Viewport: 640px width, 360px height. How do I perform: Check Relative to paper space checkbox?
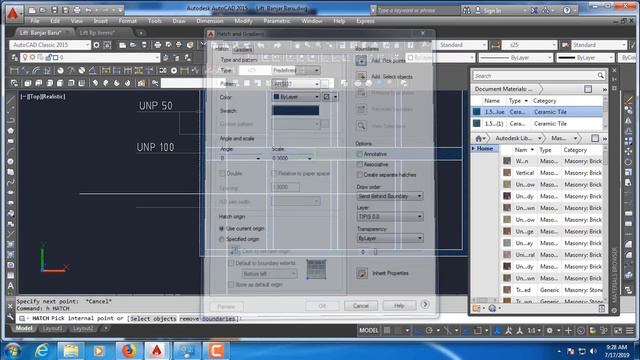coord(274,173)
